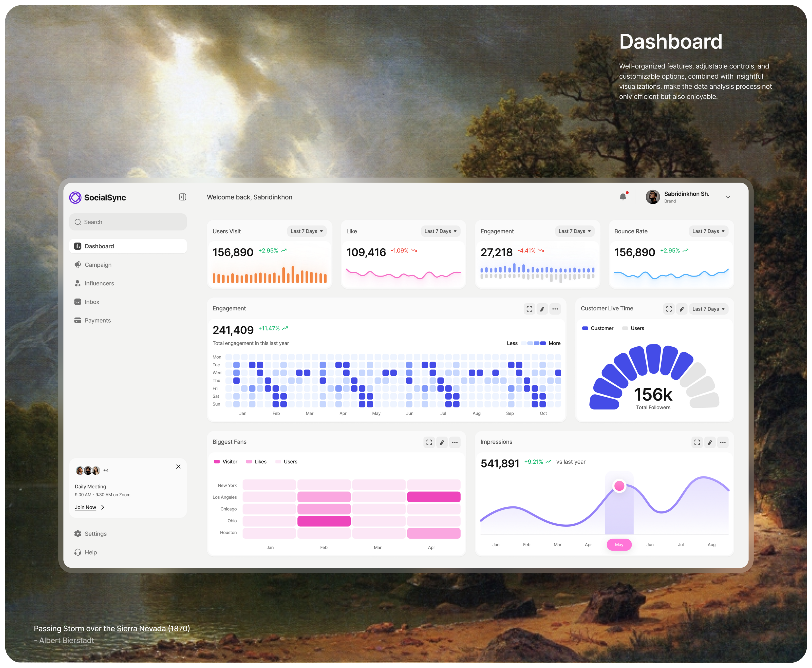812x668 pixels.
Task: Collapse the sidebar using the panel icon
Action: point(182,197)
